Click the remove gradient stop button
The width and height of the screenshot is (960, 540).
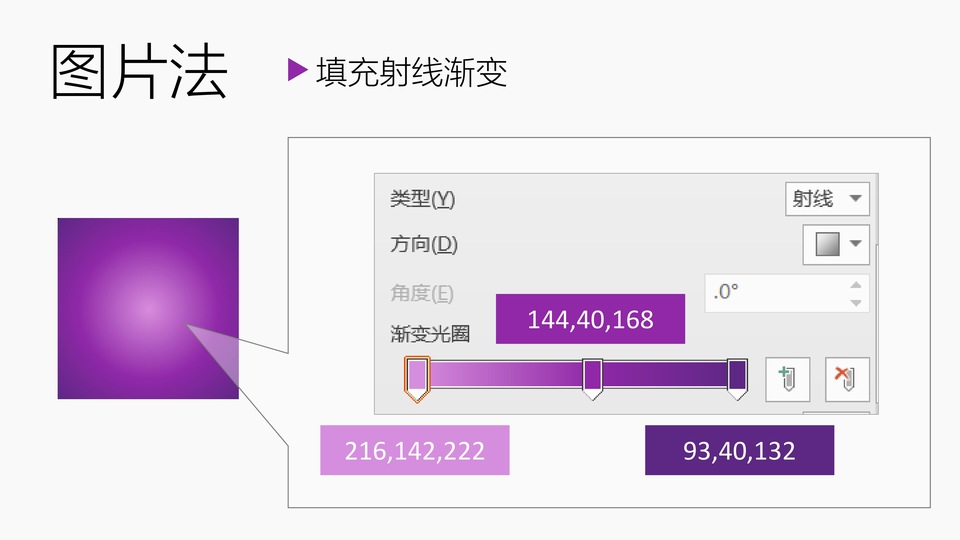847,379
